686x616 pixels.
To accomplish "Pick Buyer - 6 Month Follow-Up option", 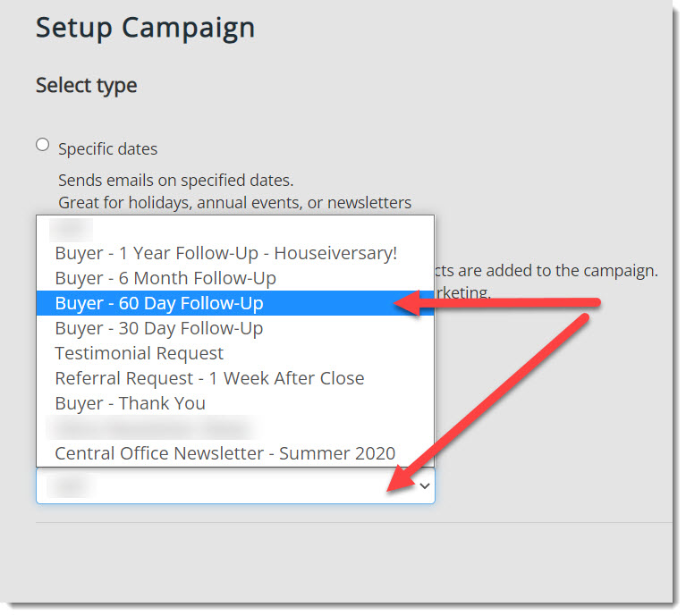I will (x=165, y=278).
